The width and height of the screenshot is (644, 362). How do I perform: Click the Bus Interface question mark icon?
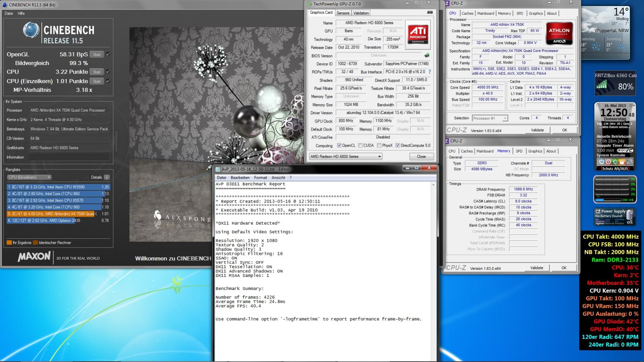pyautogui.click(x=430, y=72)
